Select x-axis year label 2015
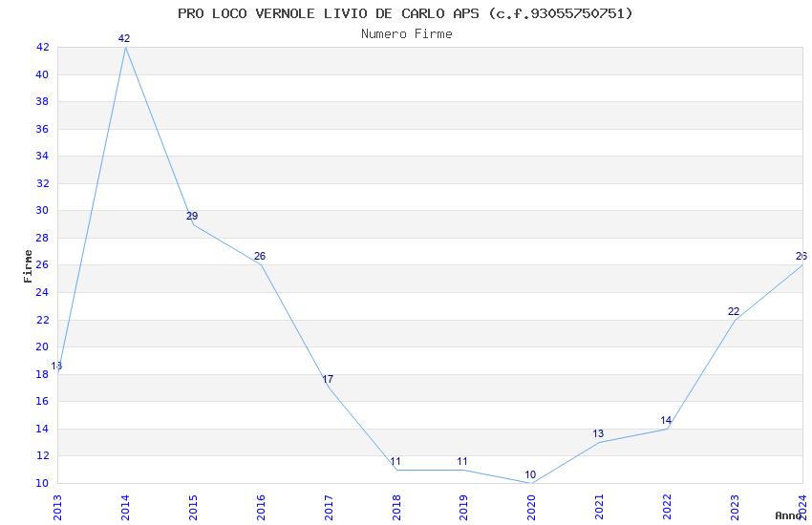The width and height of the screenshot is (812, 525). [x=193, y=508]
